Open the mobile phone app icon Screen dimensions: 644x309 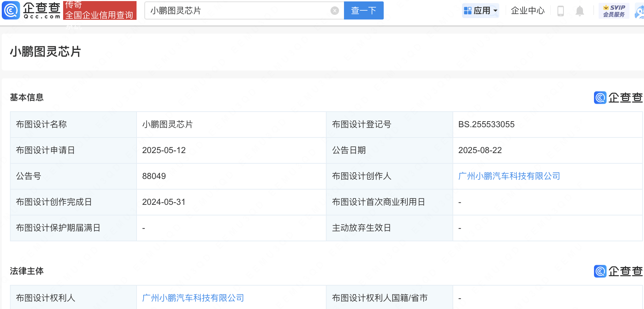(x=561, y=11)
